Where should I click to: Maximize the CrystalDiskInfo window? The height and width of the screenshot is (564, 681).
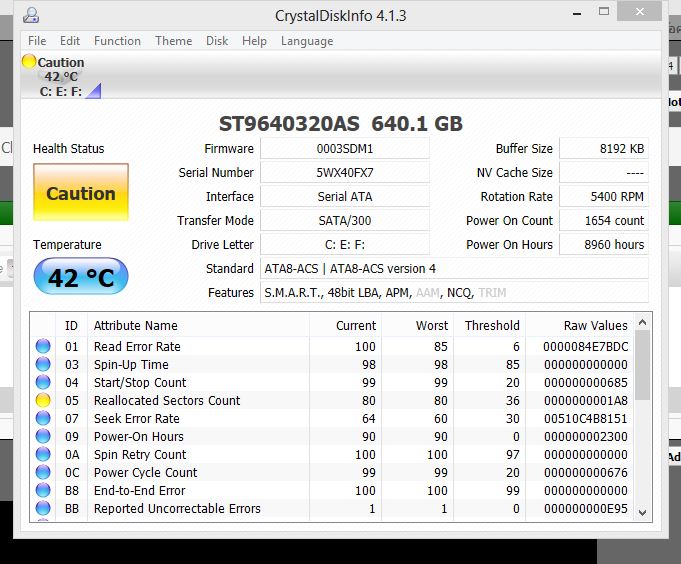coord(604,12)
